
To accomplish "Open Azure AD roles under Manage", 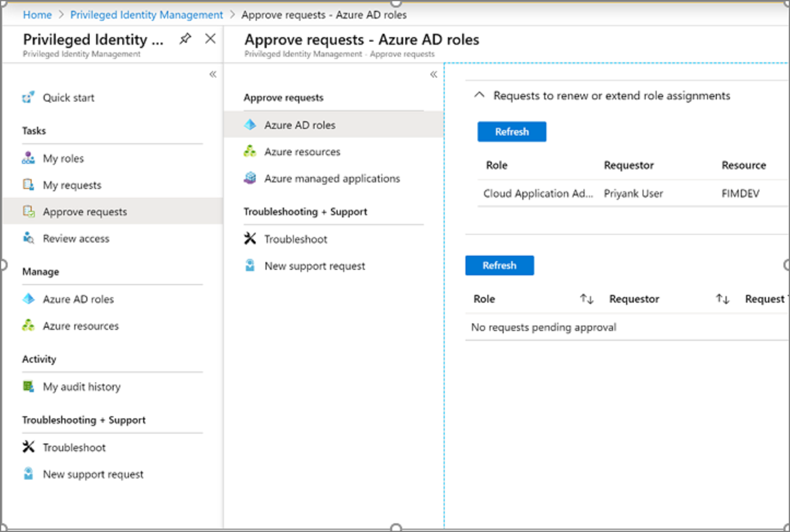I will (x=78, y=299).
